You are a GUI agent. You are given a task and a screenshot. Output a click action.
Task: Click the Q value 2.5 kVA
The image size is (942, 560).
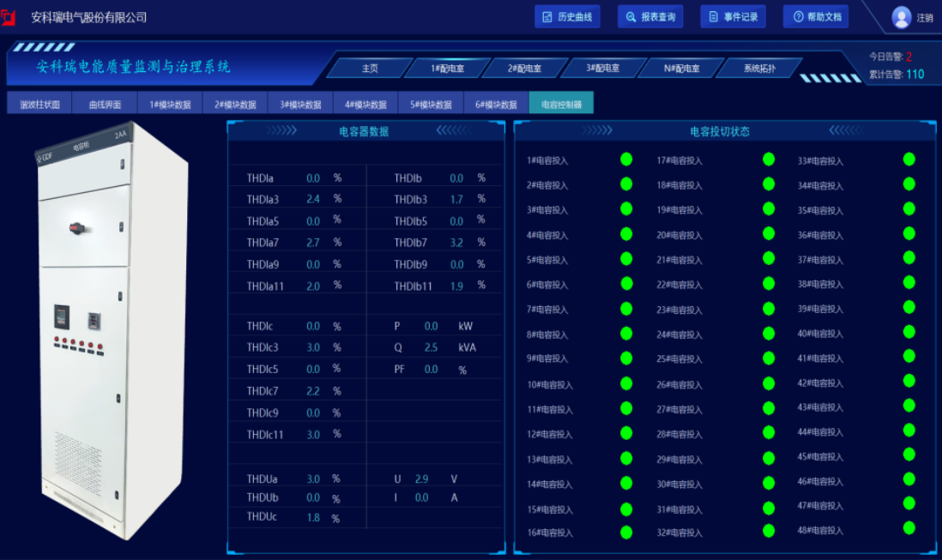pos(431,347)
